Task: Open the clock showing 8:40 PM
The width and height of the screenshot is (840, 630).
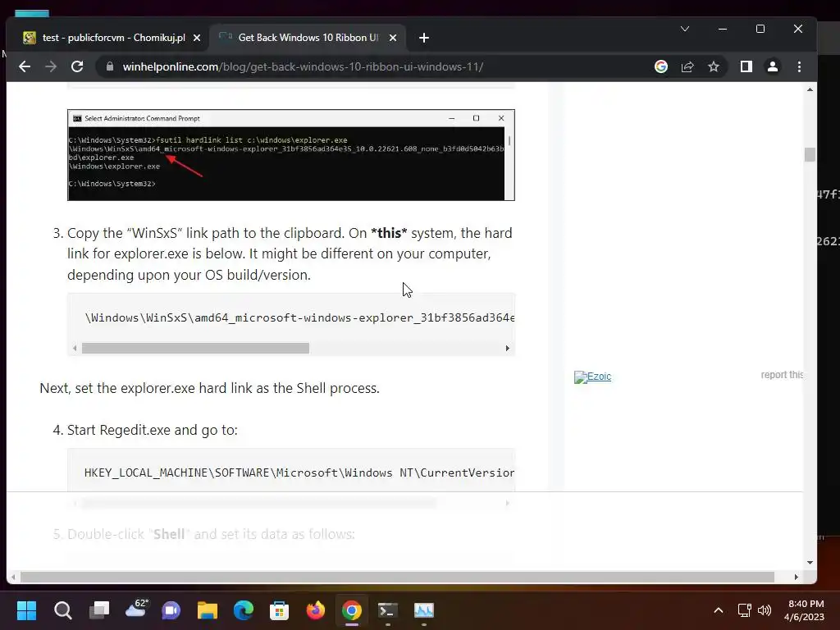Action: click(x=804, y=610)
